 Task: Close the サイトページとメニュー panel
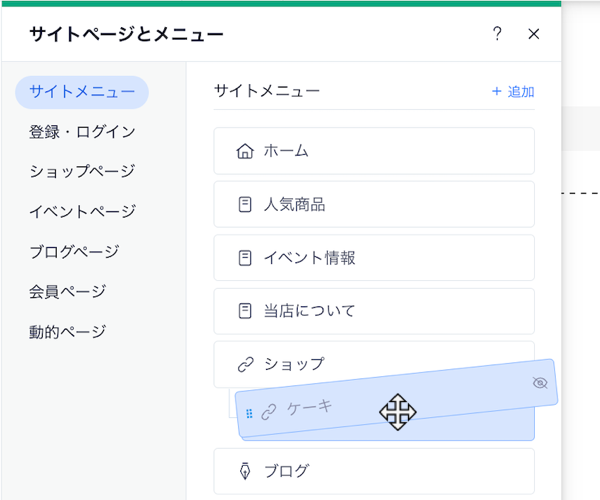(x=534, y=34)
